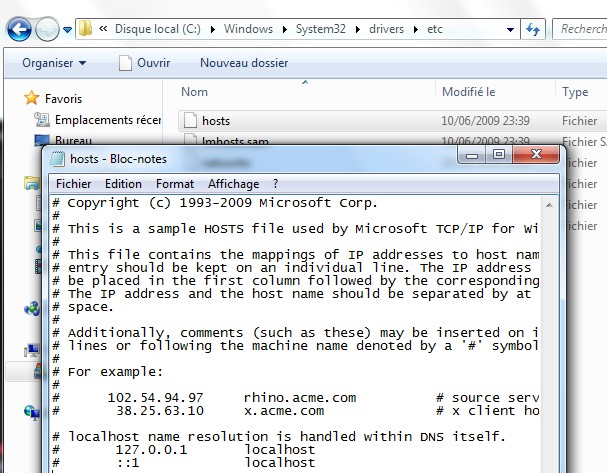Click the folder icon in address bar

point(85,28)
